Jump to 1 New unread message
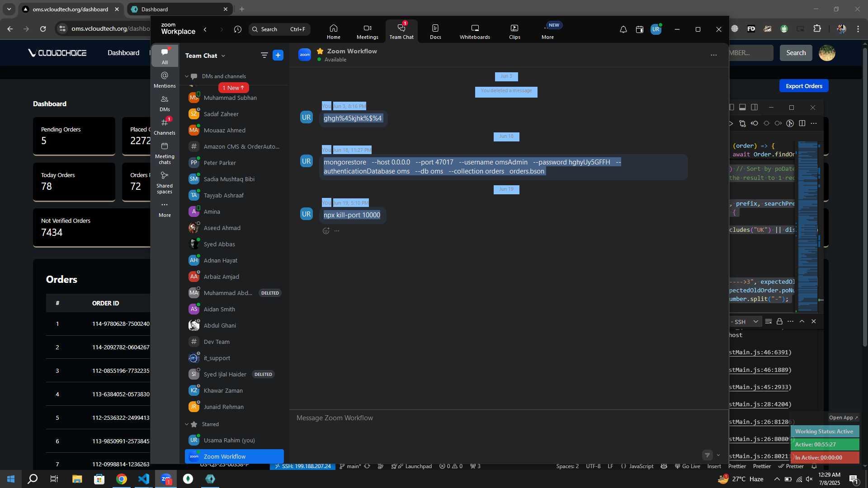 coord(233,88)
